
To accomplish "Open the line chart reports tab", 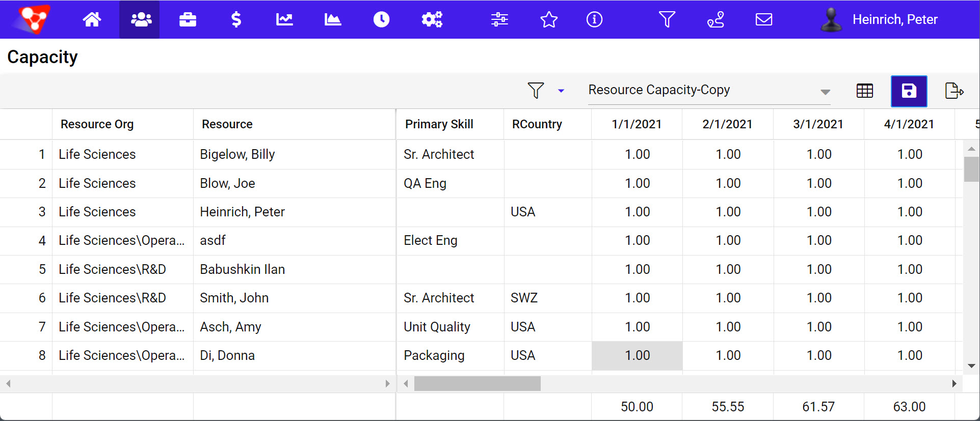I will pyautogui.click(x=284, y=19).
